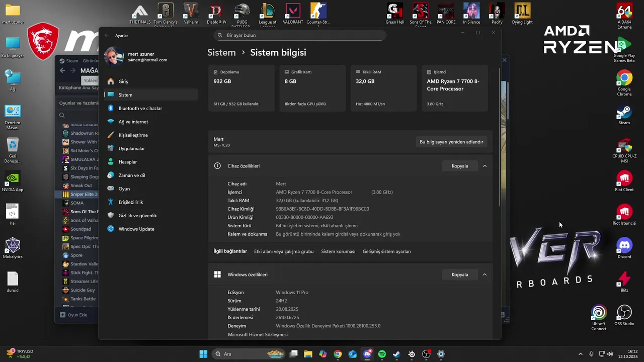
Task: Select Spore in Steam game list
Action: point(77,255)
